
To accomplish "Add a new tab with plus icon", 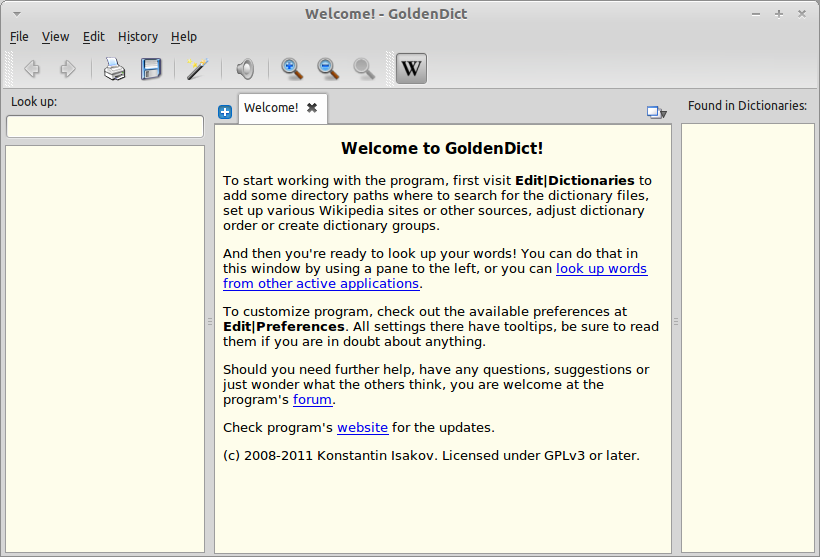I will pyautogui.click(x=225, y=112).
